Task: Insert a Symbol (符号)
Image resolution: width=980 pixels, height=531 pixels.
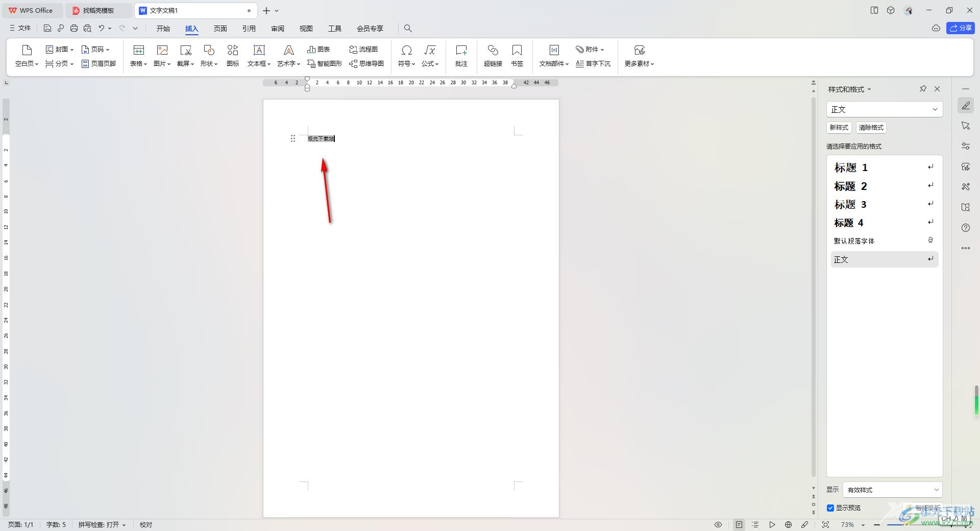Action: (407, 56)
